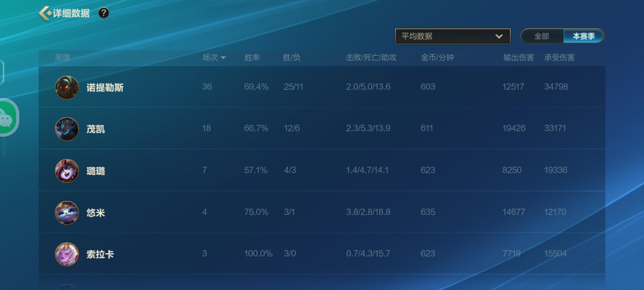
Task: Click the KDA value 2.0/5.0/13.6
Action: tap(368, 87)
